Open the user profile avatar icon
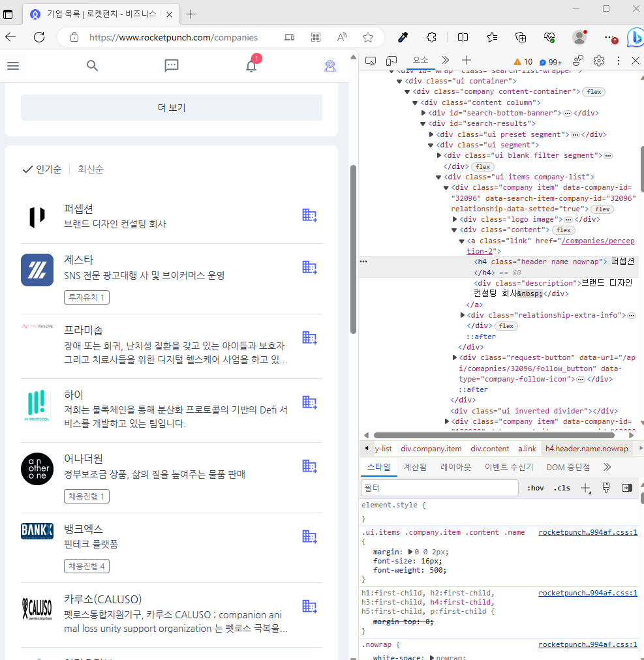This screenshot has height=660, width=644. pyautogui.click(x=330, y=66)
